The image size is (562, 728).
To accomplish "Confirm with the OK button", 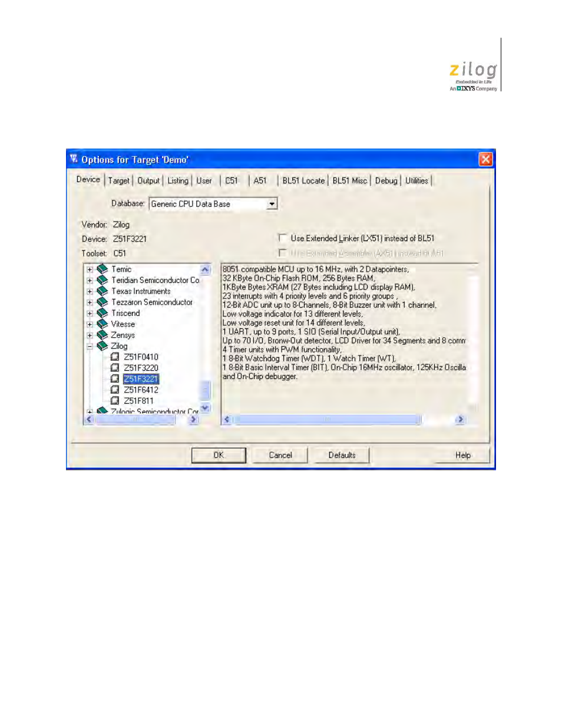I will coord(219,455).
